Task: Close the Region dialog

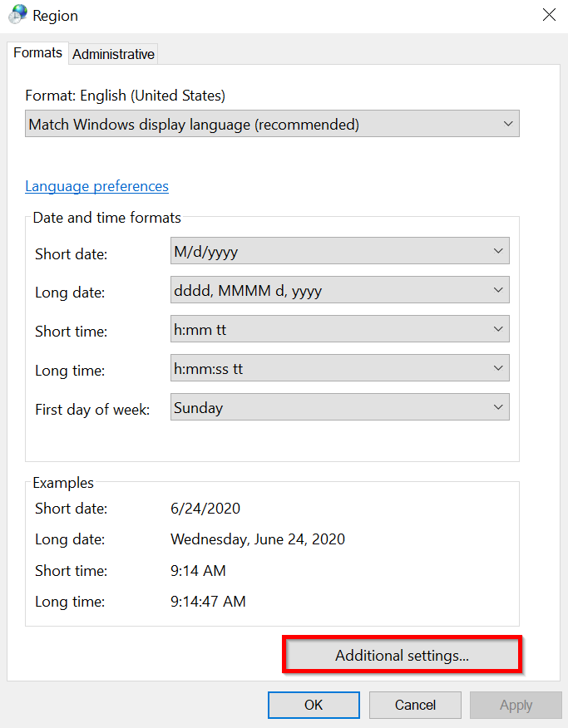Action: click(549, 15)
